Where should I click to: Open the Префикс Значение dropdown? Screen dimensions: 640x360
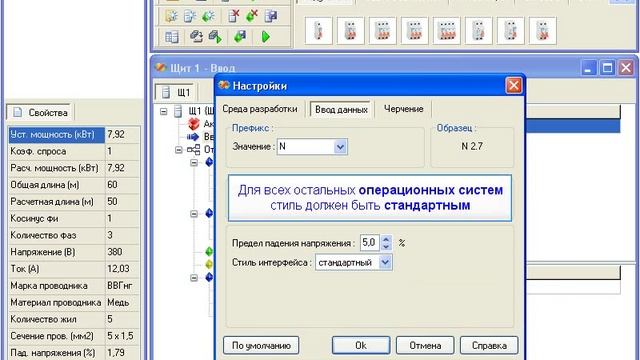340,147
